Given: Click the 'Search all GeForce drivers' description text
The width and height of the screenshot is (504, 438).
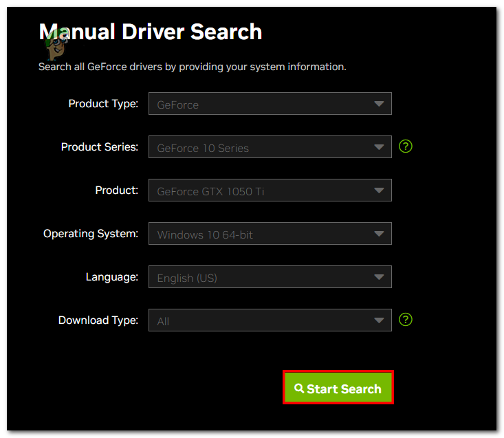Looking at the screenshot, I should coord(193,67).
